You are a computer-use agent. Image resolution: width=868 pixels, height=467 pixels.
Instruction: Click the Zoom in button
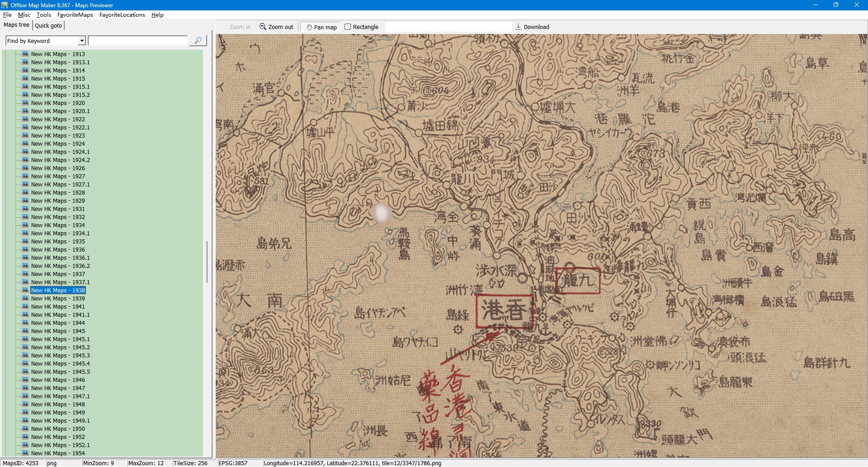(x=240, y=27)
